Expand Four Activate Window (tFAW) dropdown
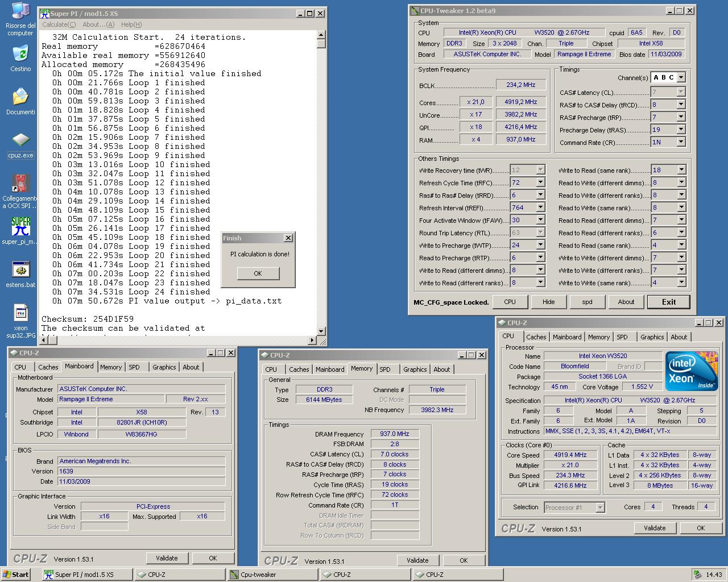Screen dimensions: 728x582 tap(541, 221)
